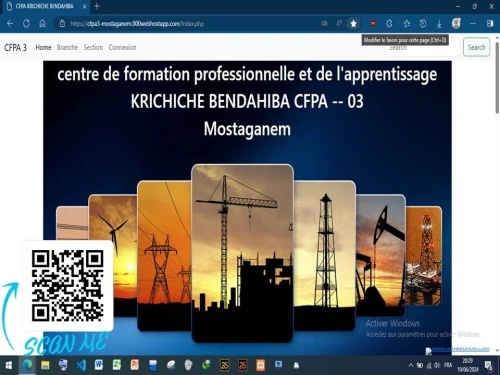The width and height of the screenshot is (500, 375).
Task: Open the Branche nav item
Action: 67,47
